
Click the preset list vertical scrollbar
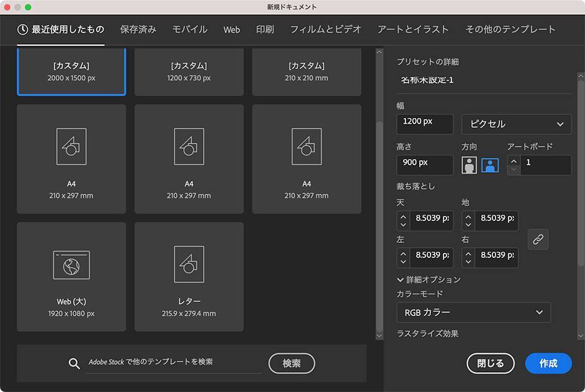click(x=379, y=186)
